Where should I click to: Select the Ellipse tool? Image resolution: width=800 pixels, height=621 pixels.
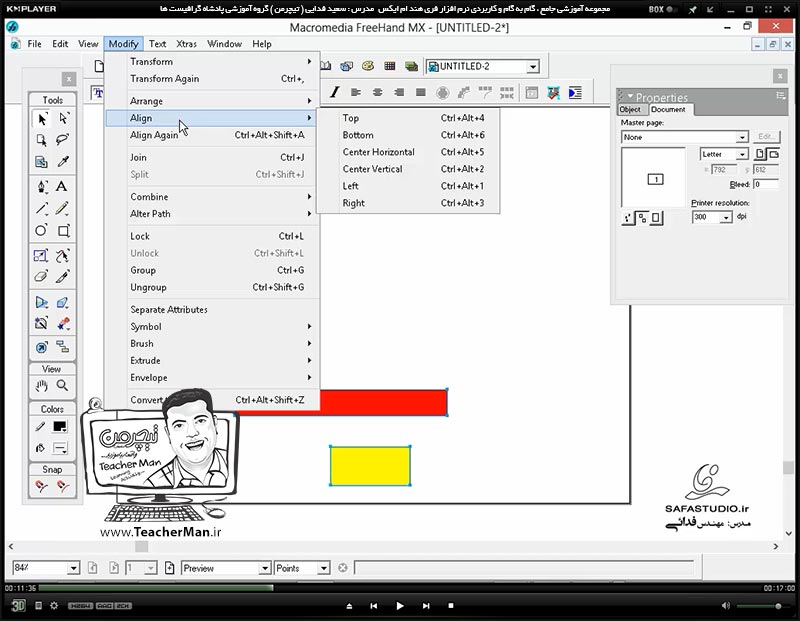point(42,231)
